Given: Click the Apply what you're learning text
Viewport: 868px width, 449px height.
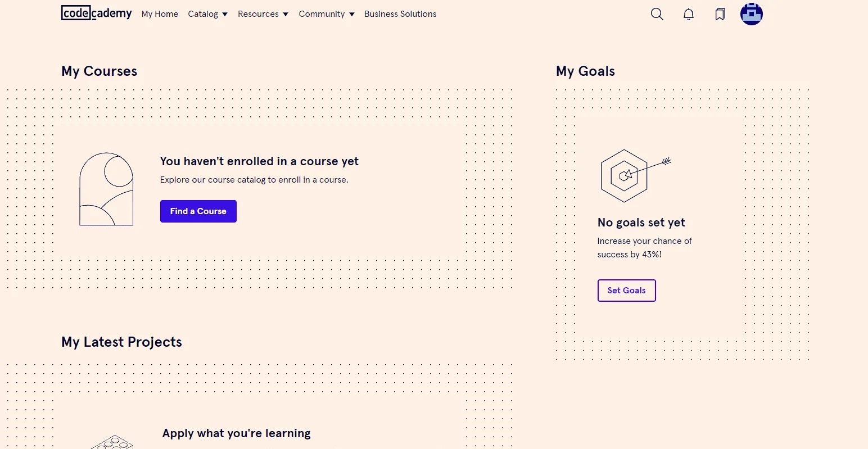Looking at the screenshot, I should coord(236,433).
